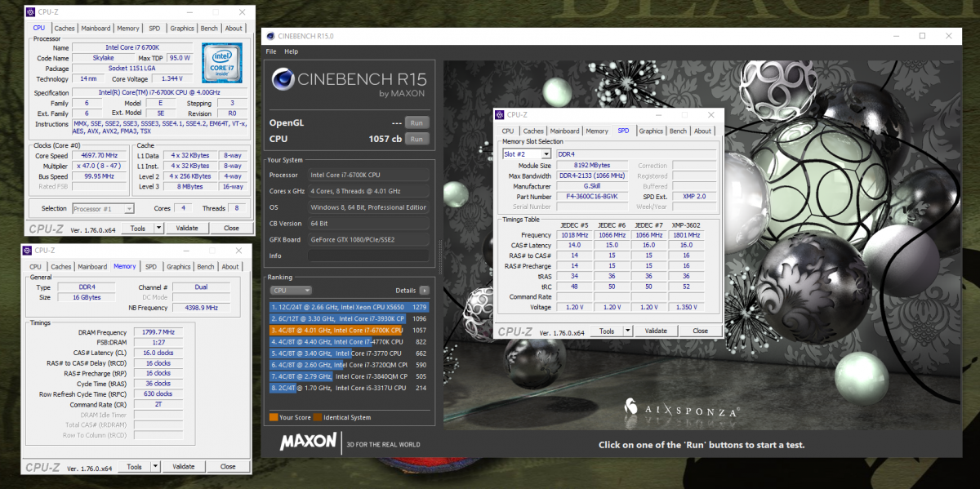Maximize the Cinebench R15 window
980x489 pixels.
click(x=922, y=36)
